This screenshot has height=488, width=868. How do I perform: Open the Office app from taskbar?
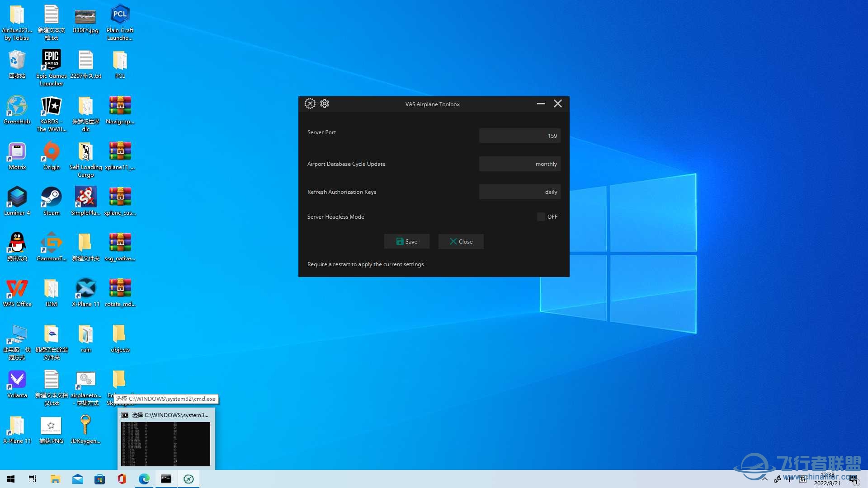[x=122, y=479]
